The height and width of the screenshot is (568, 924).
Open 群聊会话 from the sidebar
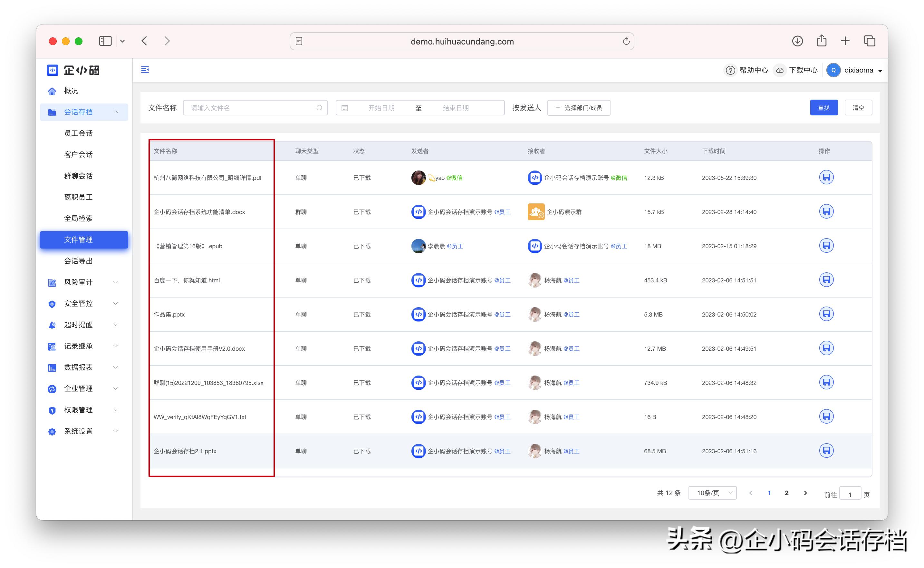[79, 175]
